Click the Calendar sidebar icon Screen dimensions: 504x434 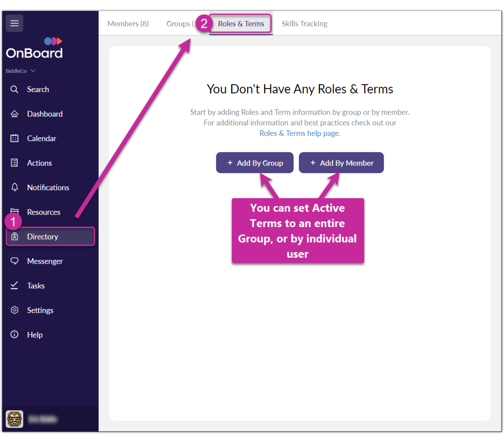click(14, 138)
